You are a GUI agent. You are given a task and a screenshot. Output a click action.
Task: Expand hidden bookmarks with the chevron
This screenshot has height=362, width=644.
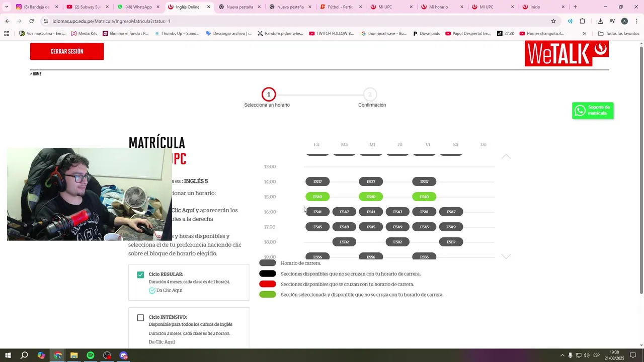tap(584, 34)
